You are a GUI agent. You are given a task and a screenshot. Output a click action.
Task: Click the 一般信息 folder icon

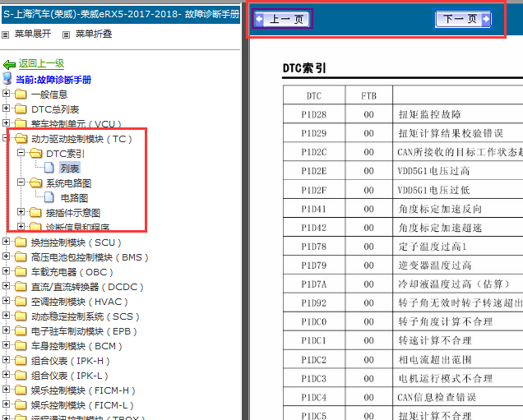click(x=21, y=94)
